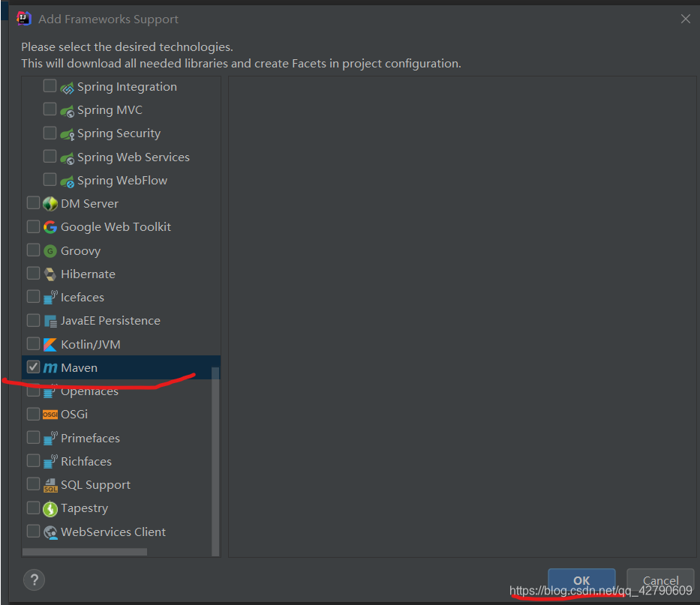The height and width of the screenshot is (605, 700).
Task: Tick the Primefaces checkbox
Action: (33, 437)
